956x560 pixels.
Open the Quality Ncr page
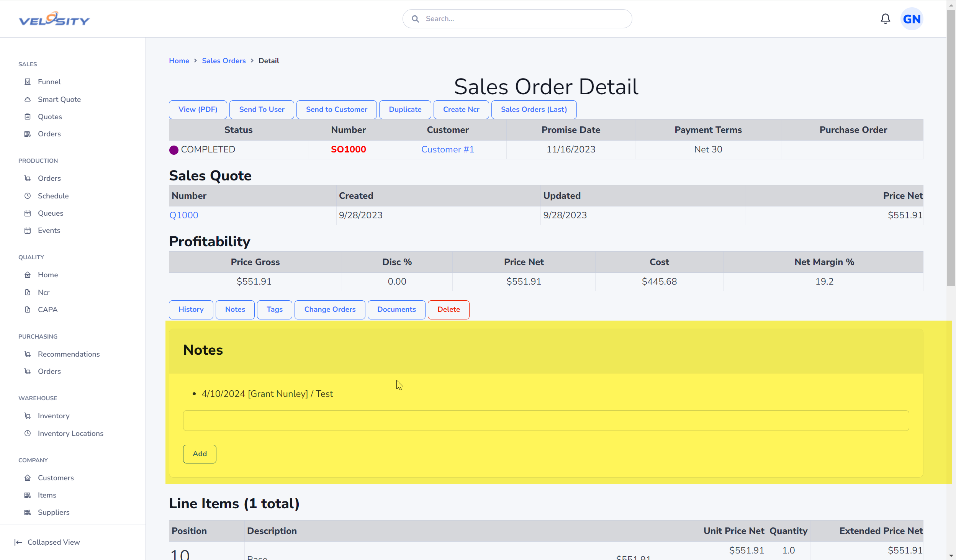pos(44,292)
